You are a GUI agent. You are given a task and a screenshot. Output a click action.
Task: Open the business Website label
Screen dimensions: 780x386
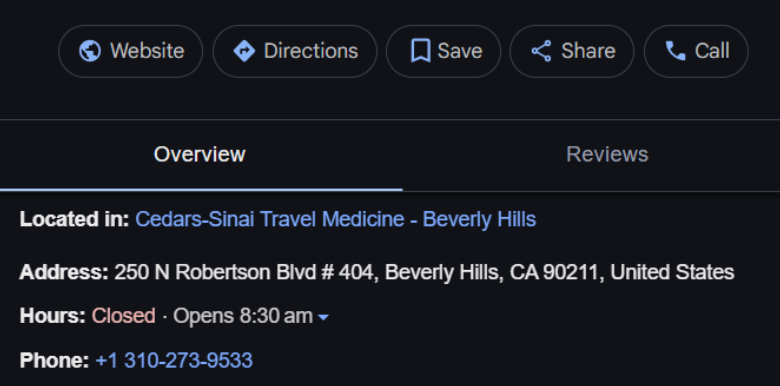[147, 51]
